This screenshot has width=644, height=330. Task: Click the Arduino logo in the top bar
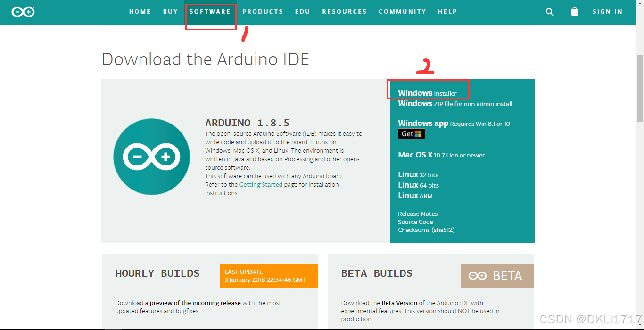(23, 11)
